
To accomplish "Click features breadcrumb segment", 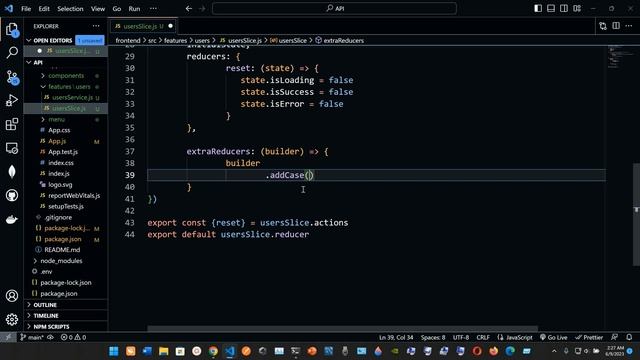I will click(x=175, y=40).
